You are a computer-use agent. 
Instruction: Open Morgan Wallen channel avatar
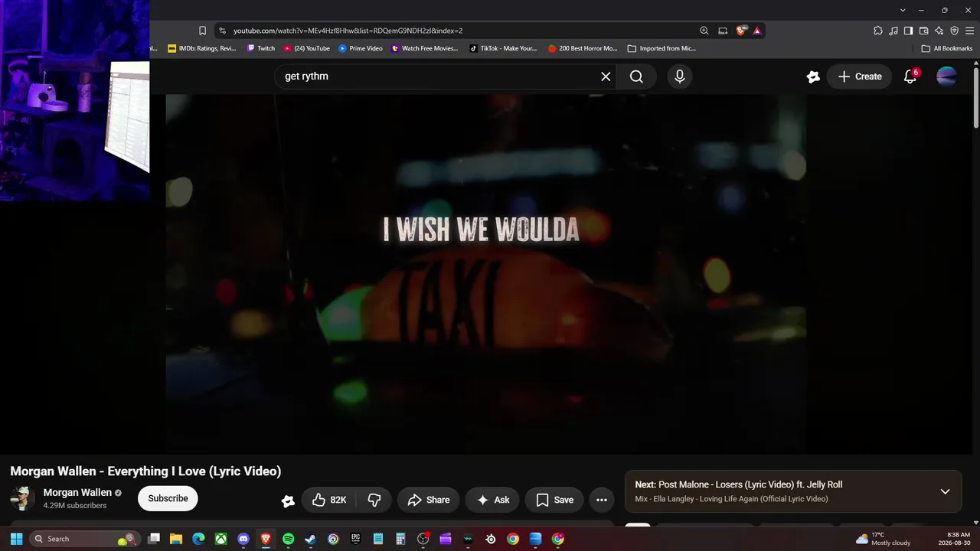(x=22, y=498)
